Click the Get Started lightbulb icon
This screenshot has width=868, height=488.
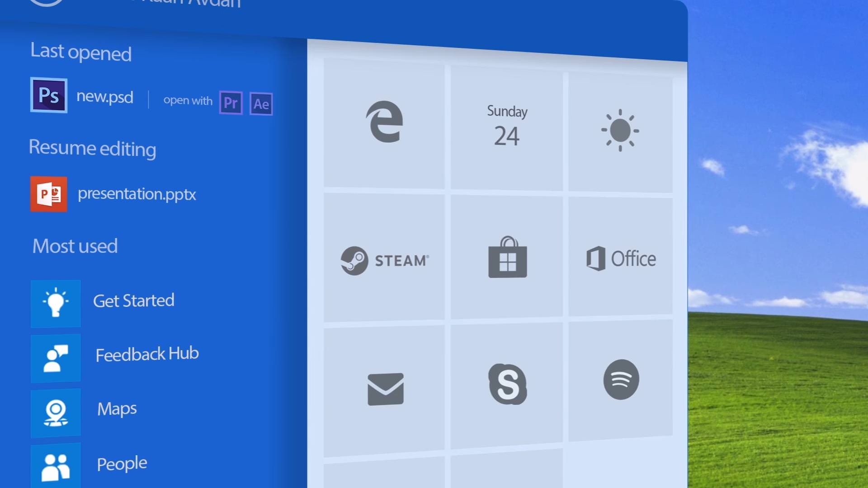[x=55, y=303]
